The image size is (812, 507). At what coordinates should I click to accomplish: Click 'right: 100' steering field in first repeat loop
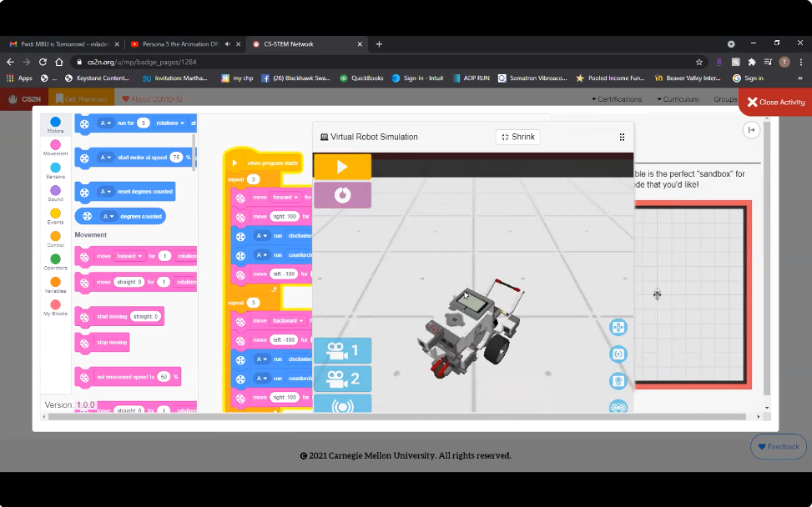click(x=285, y=216)
